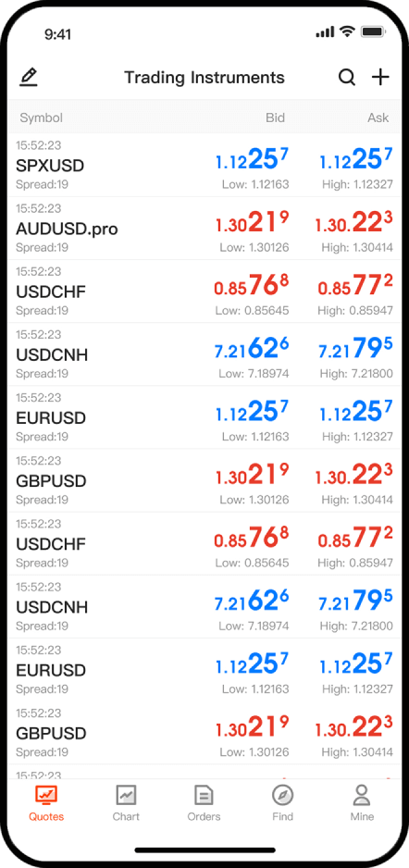Image resolution: width=409 pixels, height=868 pixels.
Task: Open the Orders document icon
Action: tap(204, 796)
